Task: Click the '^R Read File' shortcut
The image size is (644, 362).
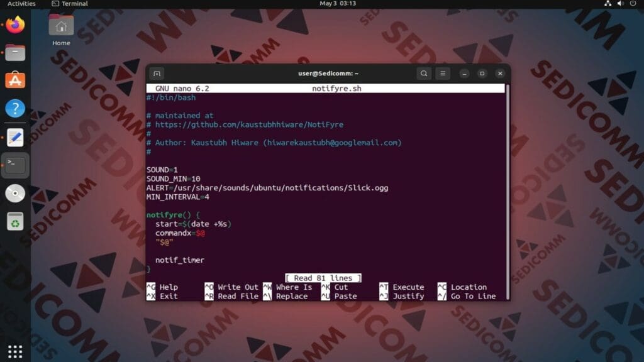Action: click(231, 296)
